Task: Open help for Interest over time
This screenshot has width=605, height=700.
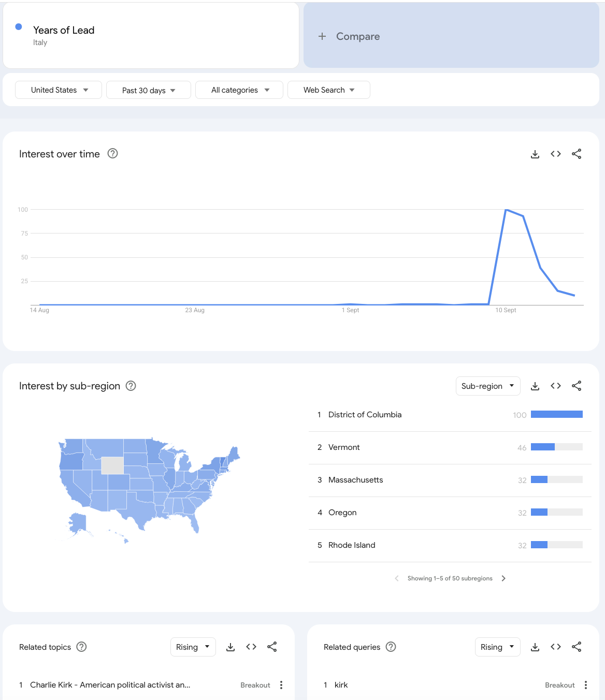Action: [x=112, y=153]
